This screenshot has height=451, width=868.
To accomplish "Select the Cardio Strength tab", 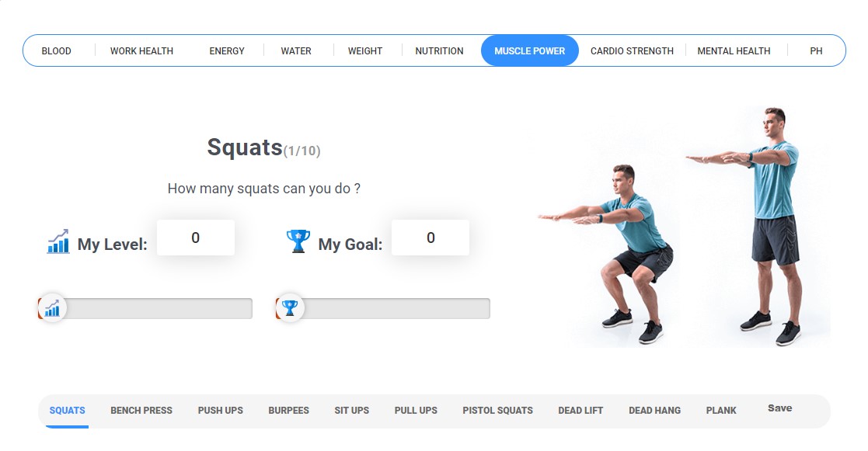I will (633, 51).
